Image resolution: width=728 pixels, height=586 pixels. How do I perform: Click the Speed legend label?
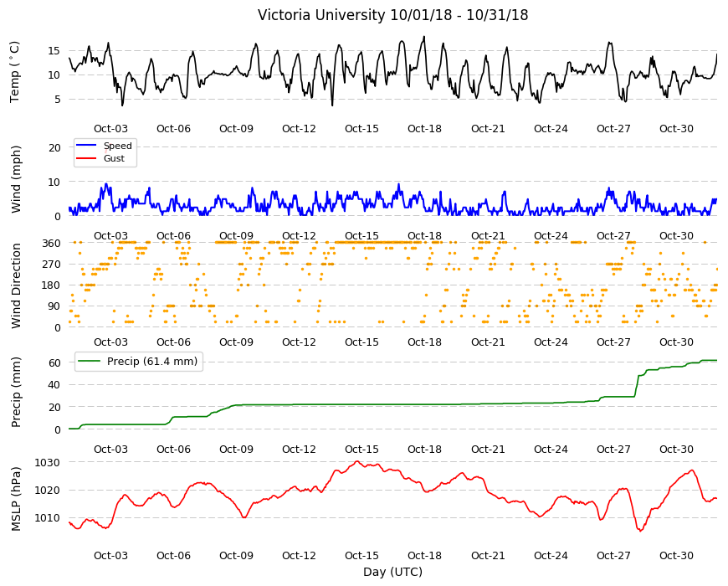[117, 146]
